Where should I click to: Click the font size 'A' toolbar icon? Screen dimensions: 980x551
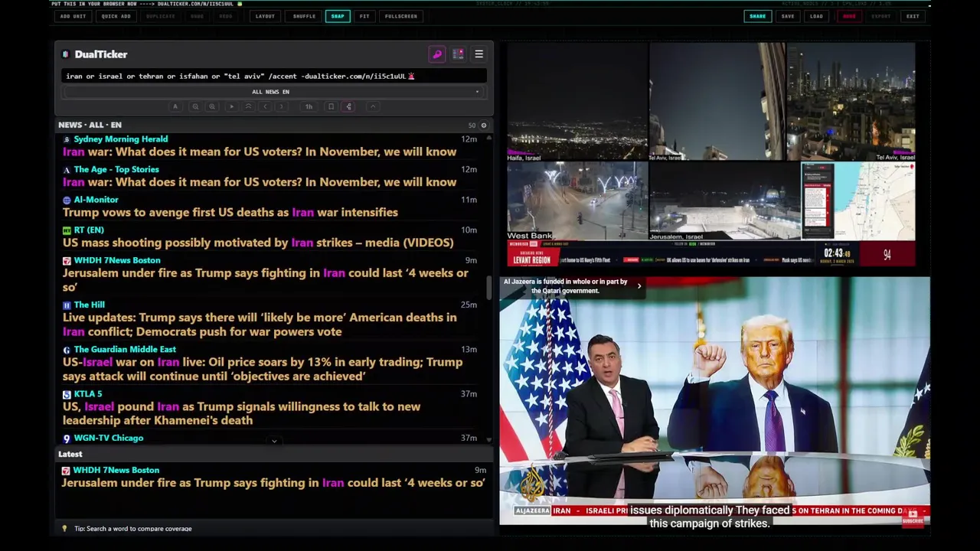175,106
